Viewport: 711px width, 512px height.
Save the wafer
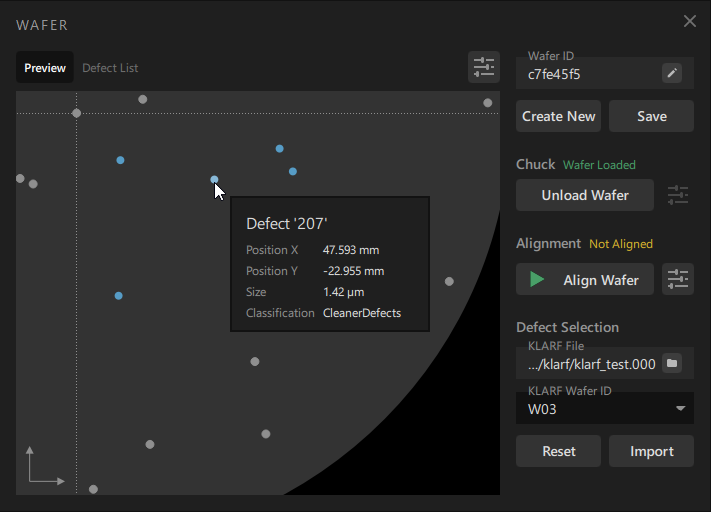(651, 116)
